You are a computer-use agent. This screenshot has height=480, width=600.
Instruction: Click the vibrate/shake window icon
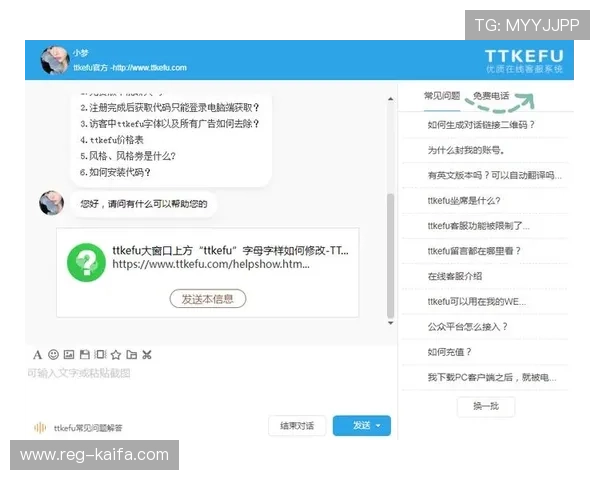click(100, 354)
